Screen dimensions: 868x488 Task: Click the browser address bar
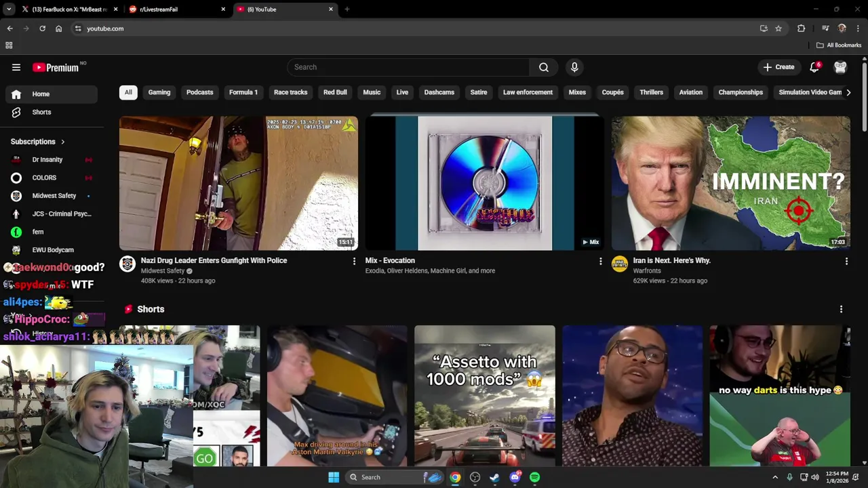pyautogui.click(x=414, y=28)
